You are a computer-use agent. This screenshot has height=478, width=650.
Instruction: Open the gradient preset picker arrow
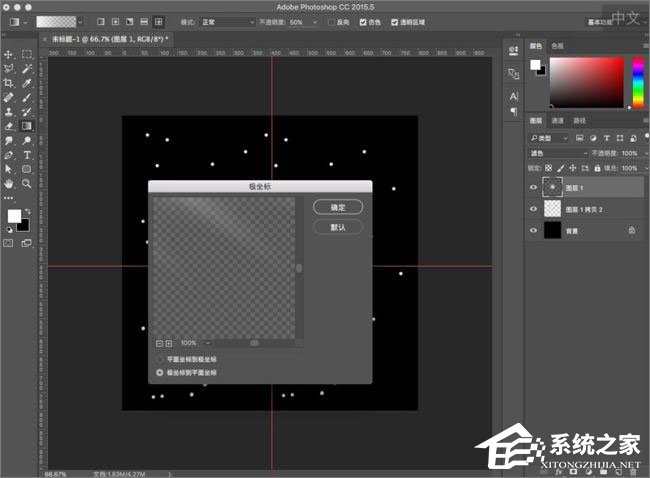tap(80, 22)
